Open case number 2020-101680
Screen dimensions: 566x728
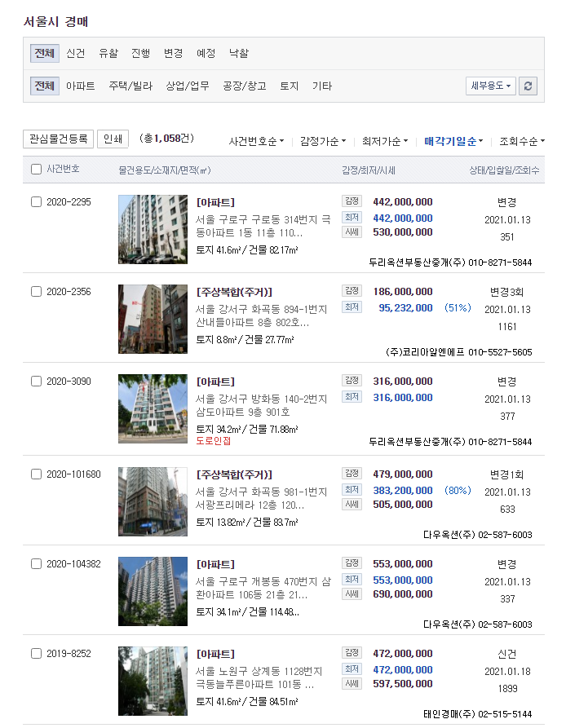(x=73, y=474)
